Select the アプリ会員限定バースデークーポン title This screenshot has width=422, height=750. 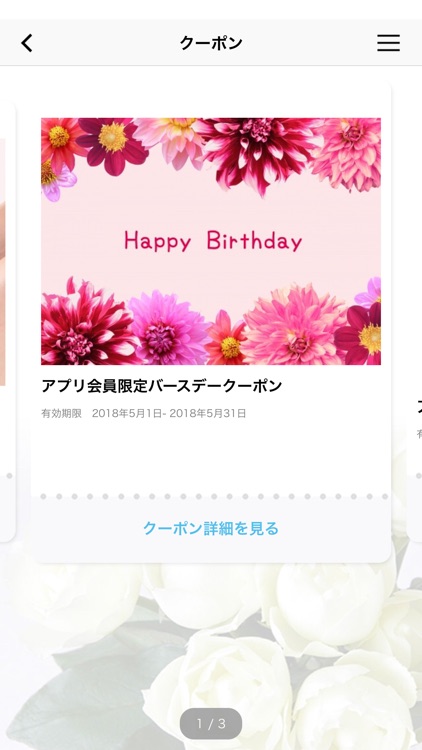(x=161, y=386)
